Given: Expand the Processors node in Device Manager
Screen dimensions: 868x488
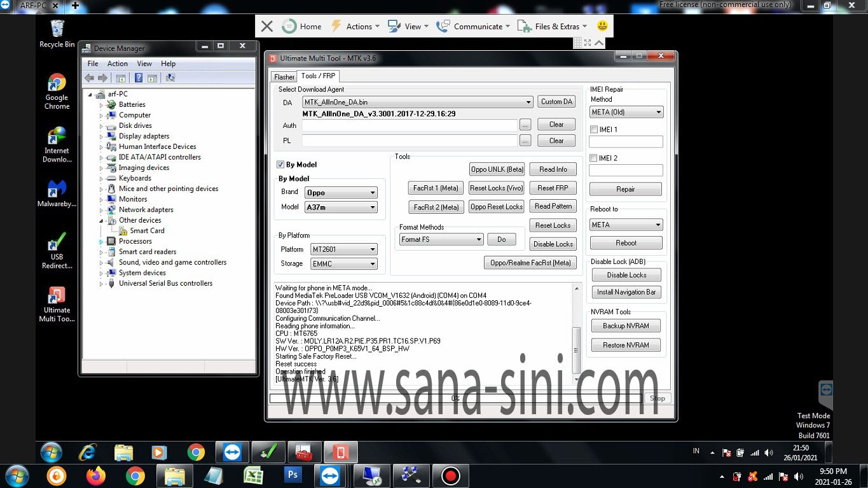Looking at the screenshot, I should pos(101,242).
